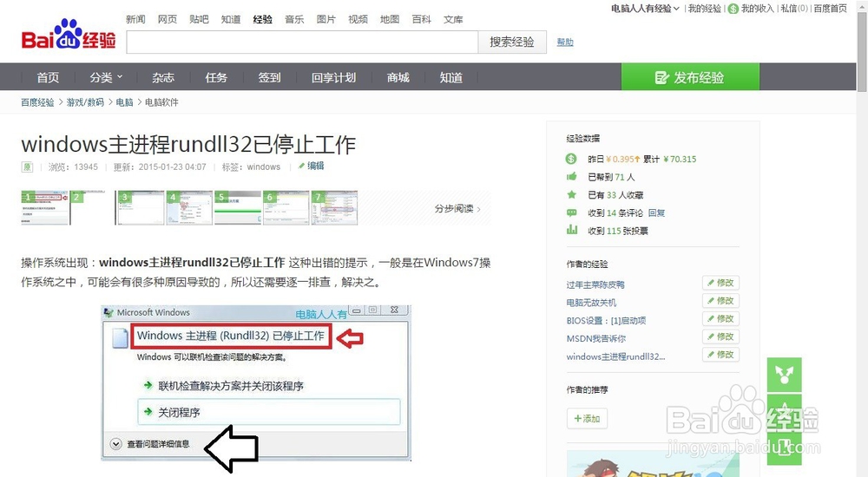Click 修改 button for MSDN我告诉你
The height and width of the screenshot is (477, 868).
coord(720,337)
